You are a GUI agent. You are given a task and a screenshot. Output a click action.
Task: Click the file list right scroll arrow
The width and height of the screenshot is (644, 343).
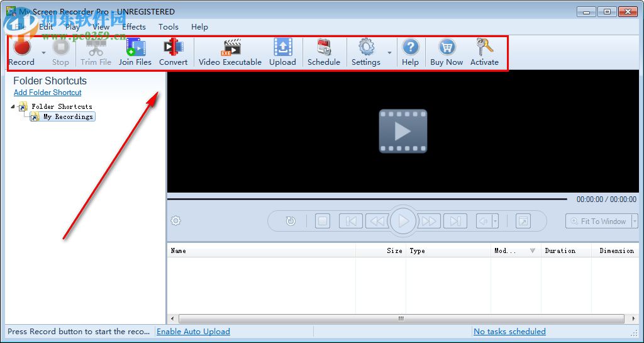pos(634,318)
